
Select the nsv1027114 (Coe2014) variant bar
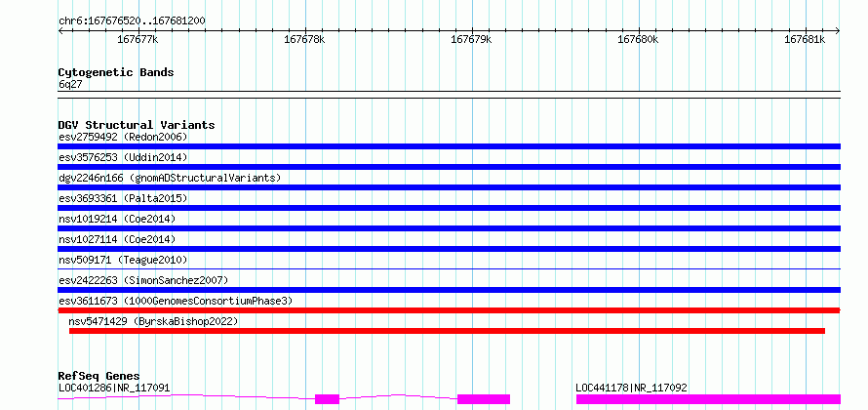[449, 249]
